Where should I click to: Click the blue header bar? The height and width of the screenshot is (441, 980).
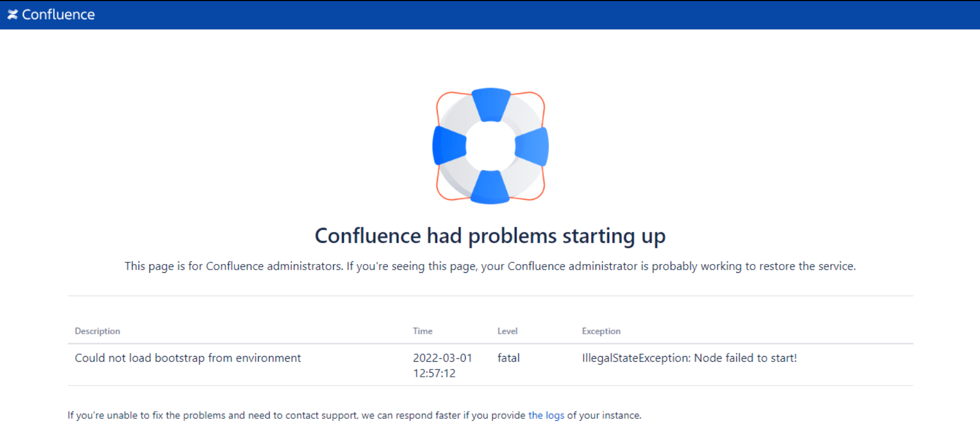point(490,14)
